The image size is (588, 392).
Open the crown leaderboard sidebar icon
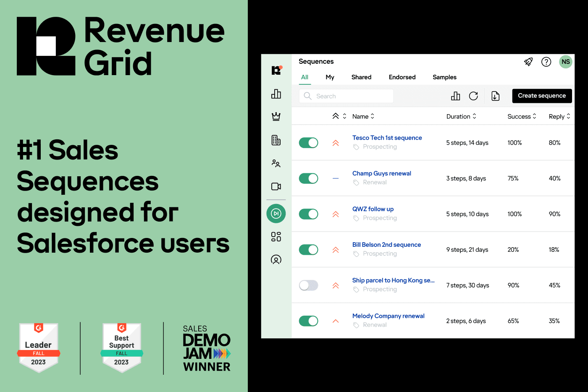(276, 116)
